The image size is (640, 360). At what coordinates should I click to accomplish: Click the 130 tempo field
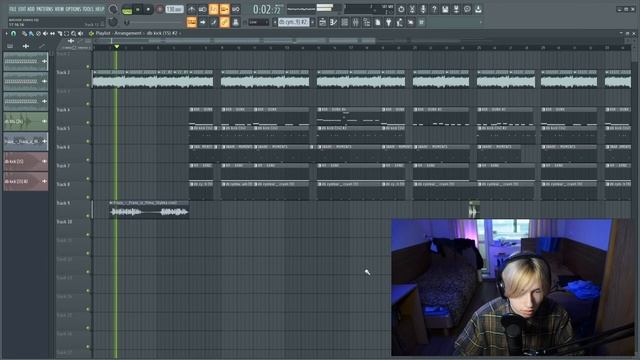[x=174, y=9]
